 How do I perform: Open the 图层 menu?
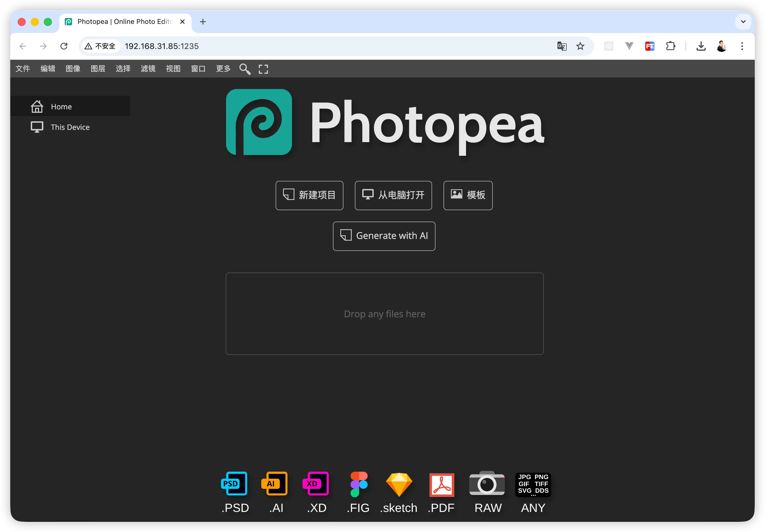click(98, 69)
